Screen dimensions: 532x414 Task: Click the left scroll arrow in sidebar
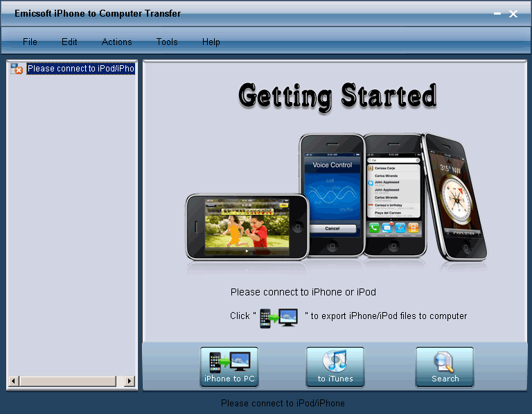13,381
